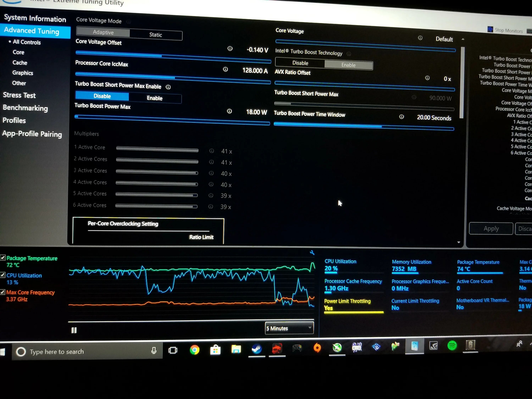532x399 pixels.
Task: Open Google Chrome from the taskbar
Action: point(194,350)
